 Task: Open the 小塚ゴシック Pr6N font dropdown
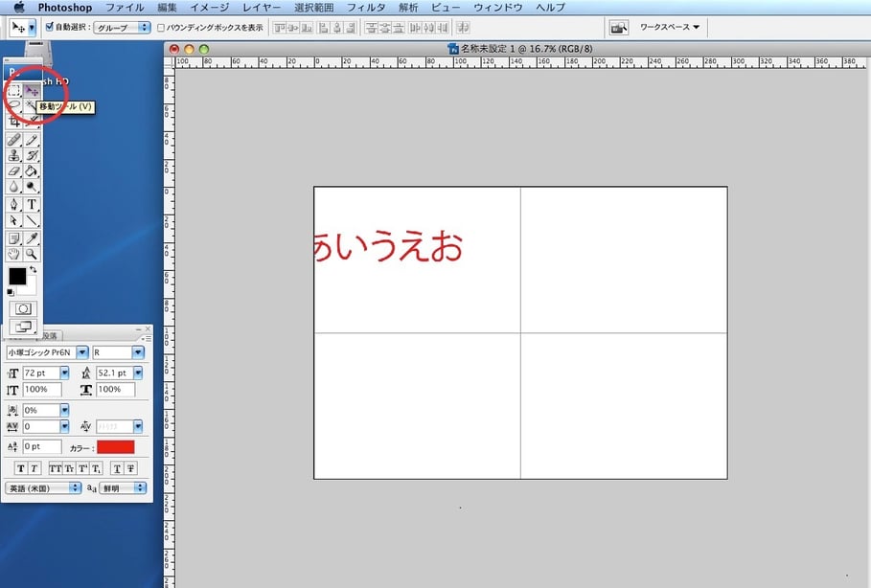(82, 352)
